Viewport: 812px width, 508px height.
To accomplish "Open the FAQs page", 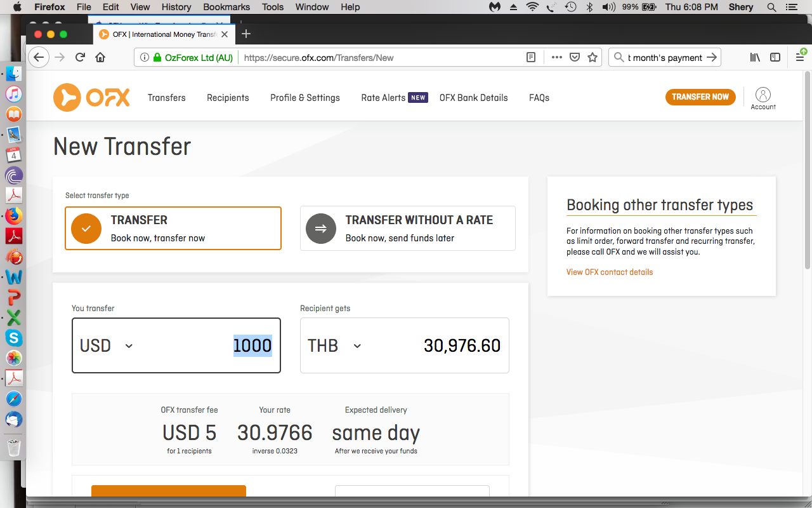I will 539,98.
